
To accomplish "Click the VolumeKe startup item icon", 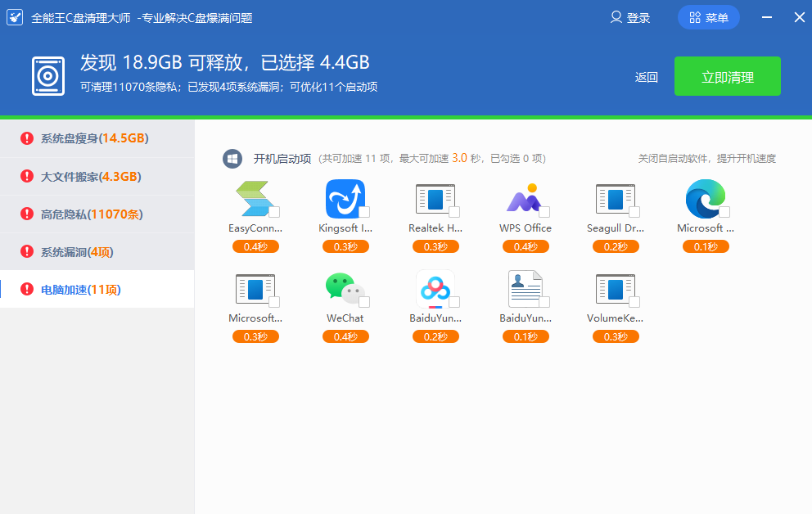I will (x=614, y=288).
